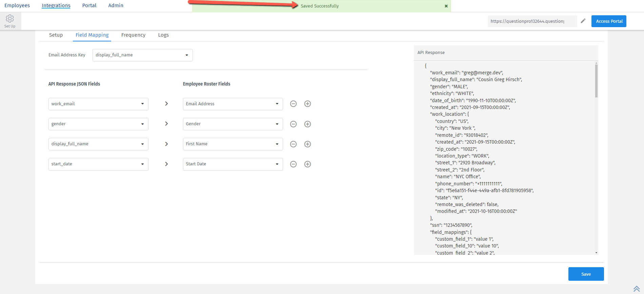Open the Email Address roster field dropdown

click(x=233, y=104)
